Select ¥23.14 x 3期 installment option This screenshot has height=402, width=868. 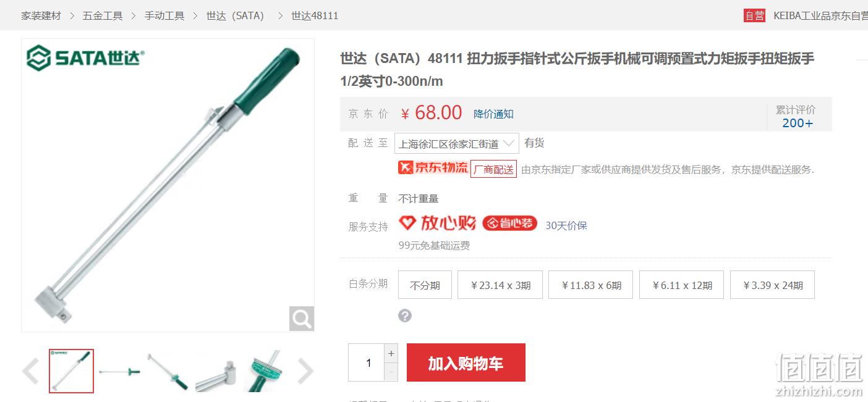coord(500,285)
